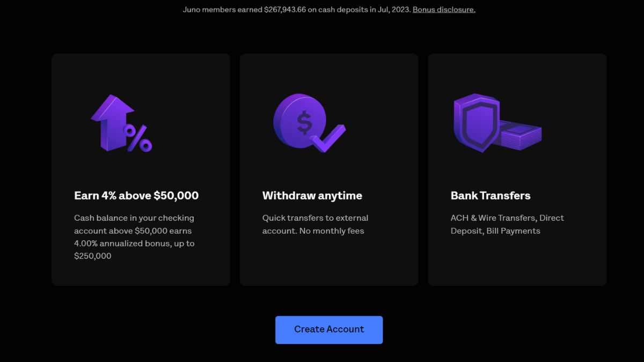This screenshot has width=644, height=362.
Task: Click the Juno members earnings banner text
Action: [x=295, y=9]
